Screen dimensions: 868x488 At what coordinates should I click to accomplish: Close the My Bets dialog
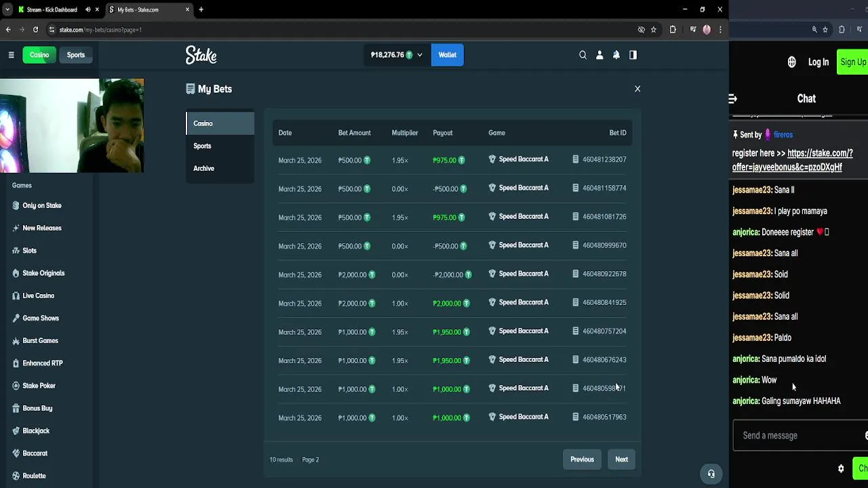tap(637, 89)
